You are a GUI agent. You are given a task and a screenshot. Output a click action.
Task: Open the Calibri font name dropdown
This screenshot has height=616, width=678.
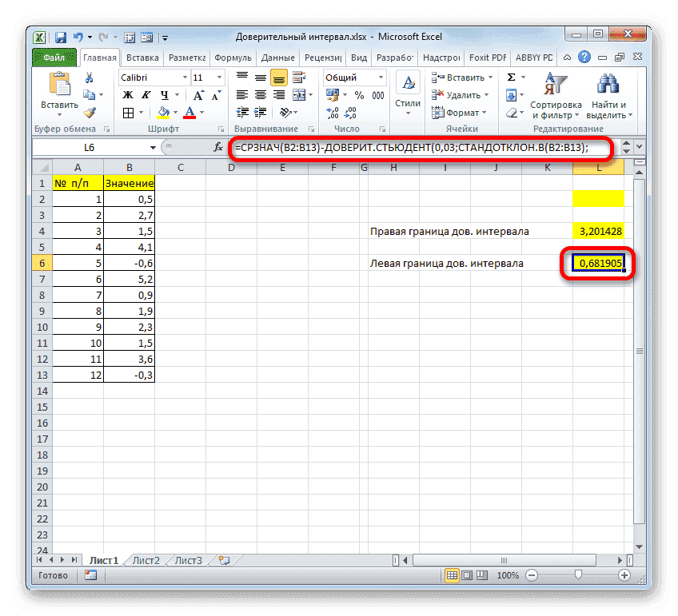tap(185, 77)
